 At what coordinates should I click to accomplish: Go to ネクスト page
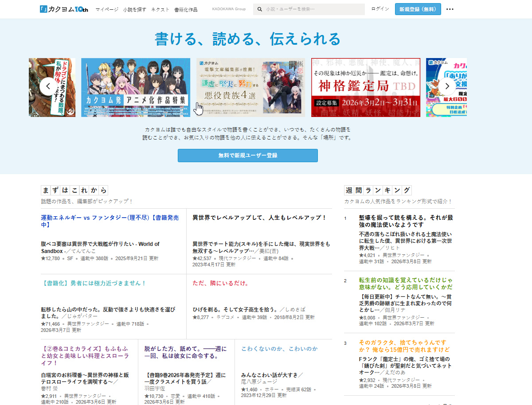[x=160, y=9]
